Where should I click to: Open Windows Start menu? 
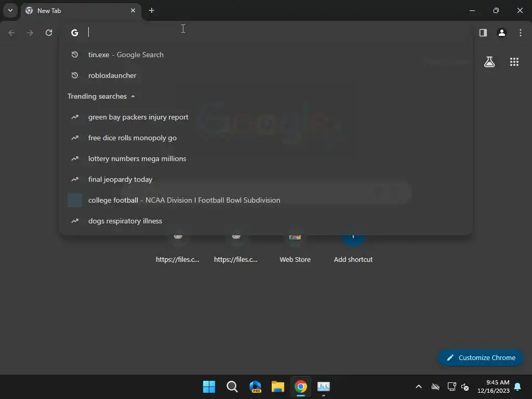point(209,387)
